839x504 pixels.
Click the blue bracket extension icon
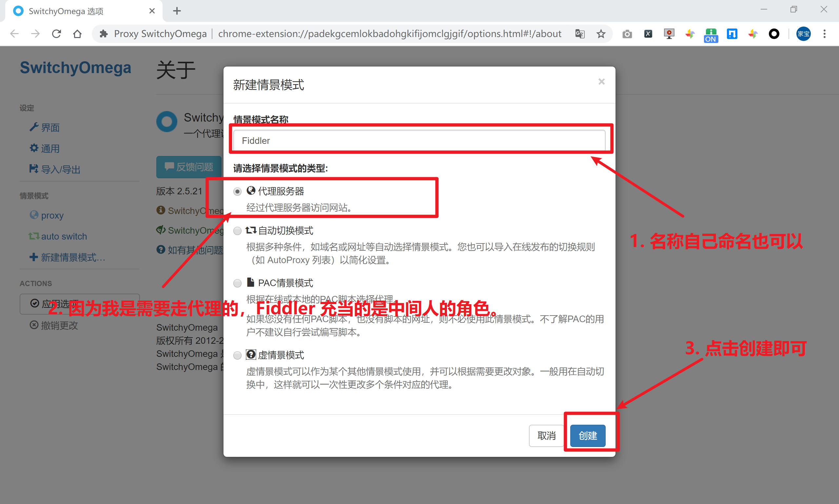click(x=732, y=34)
